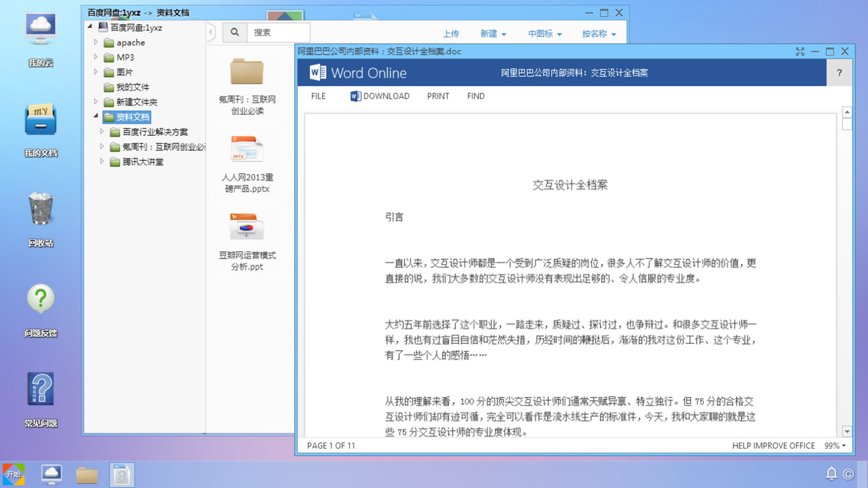
Task: Expand the 图片 folder arrow
Action: (96, 72)
